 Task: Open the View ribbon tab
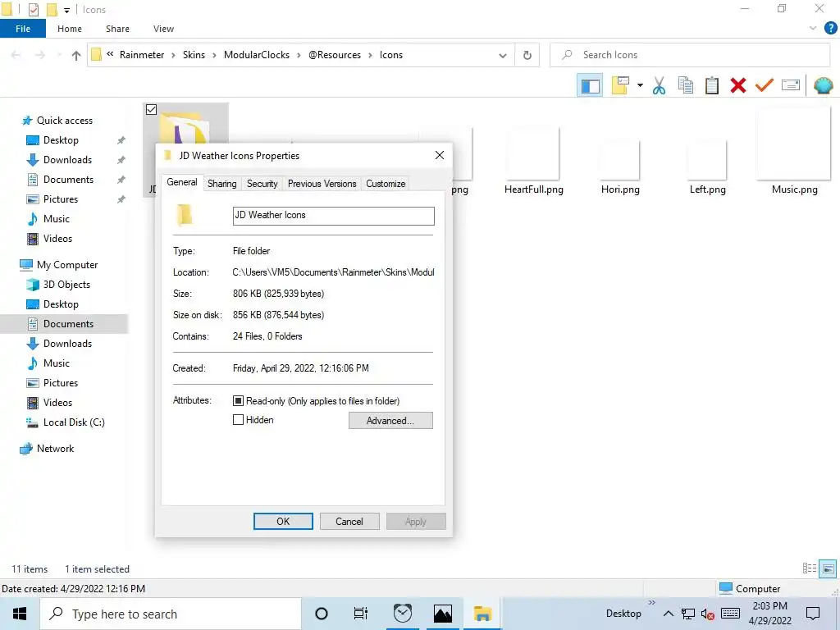163,29
